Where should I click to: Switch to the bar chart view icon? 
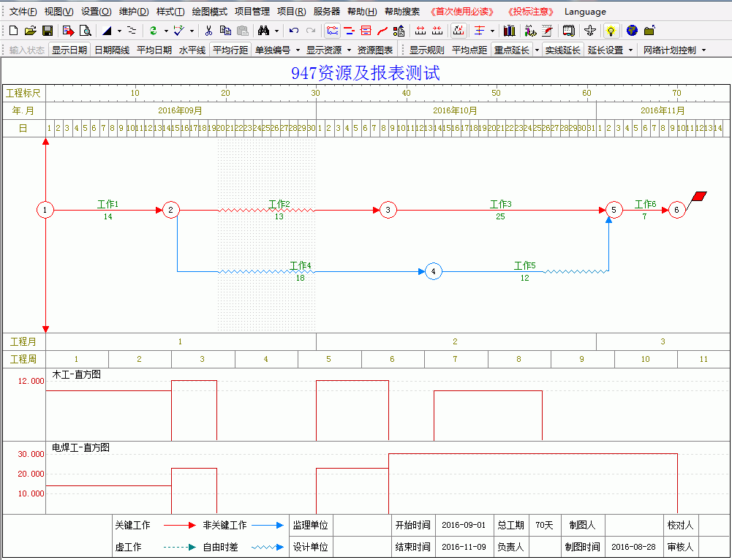350,31
